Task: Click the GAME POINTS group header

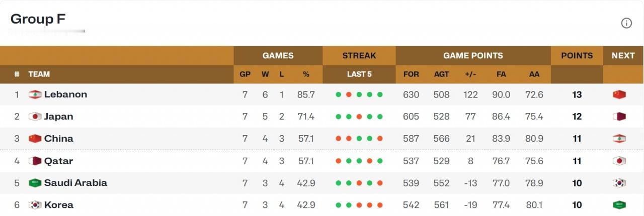Action: 473,56
